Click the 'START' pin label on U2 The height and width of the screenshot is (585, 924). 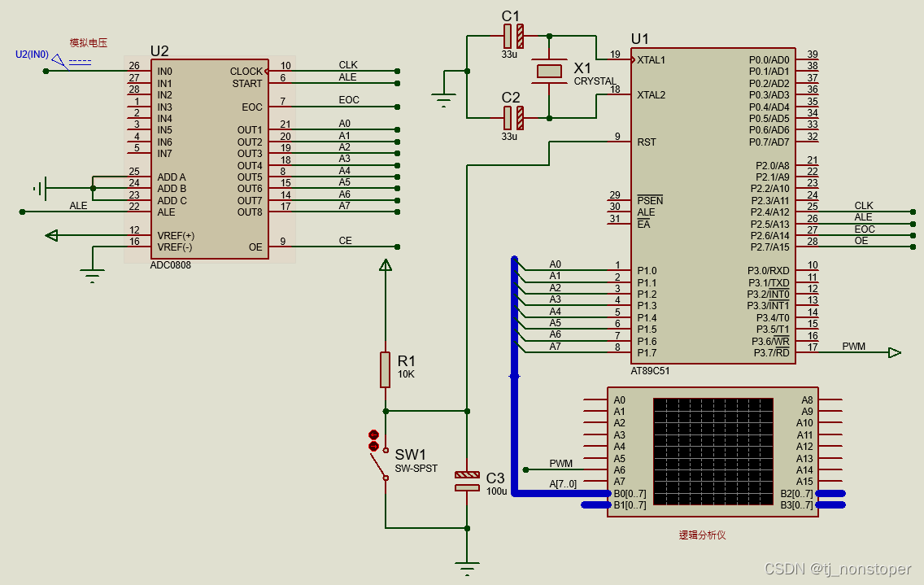tap(247, 83)
